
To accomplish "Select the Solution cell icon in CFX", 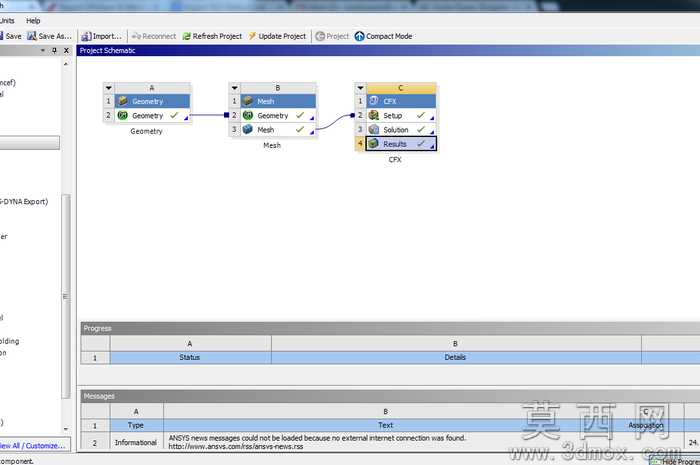I will coord(374,130).
